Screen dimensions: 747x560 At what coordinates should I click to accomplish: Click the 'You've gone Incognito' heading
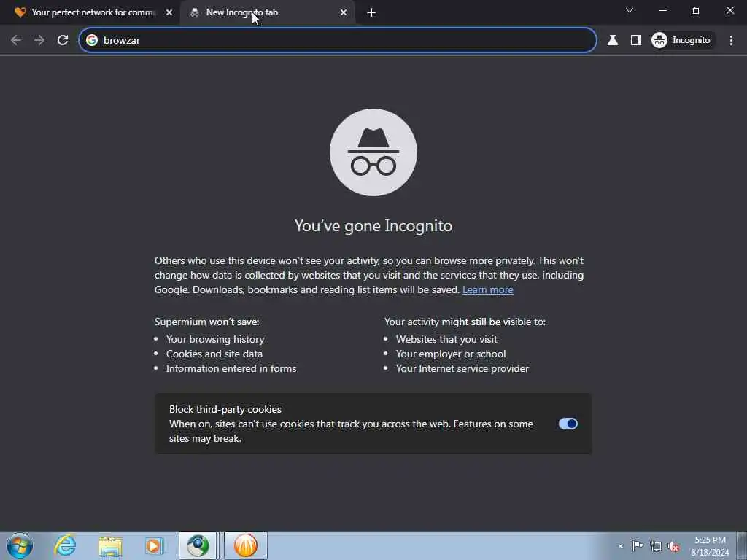(373, 225)
